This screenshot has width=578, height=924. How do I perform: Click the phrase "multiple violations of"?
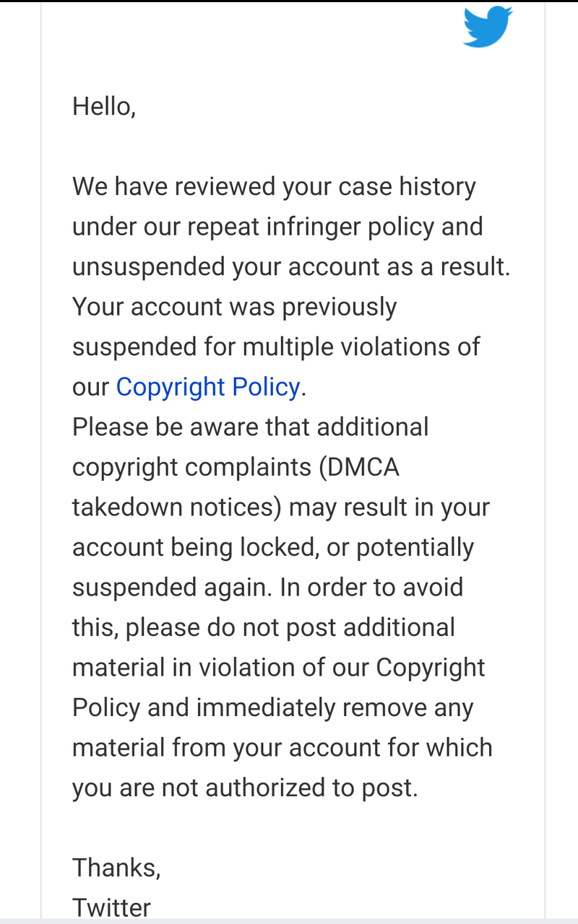pyautogui.click(x=361, y=346)
